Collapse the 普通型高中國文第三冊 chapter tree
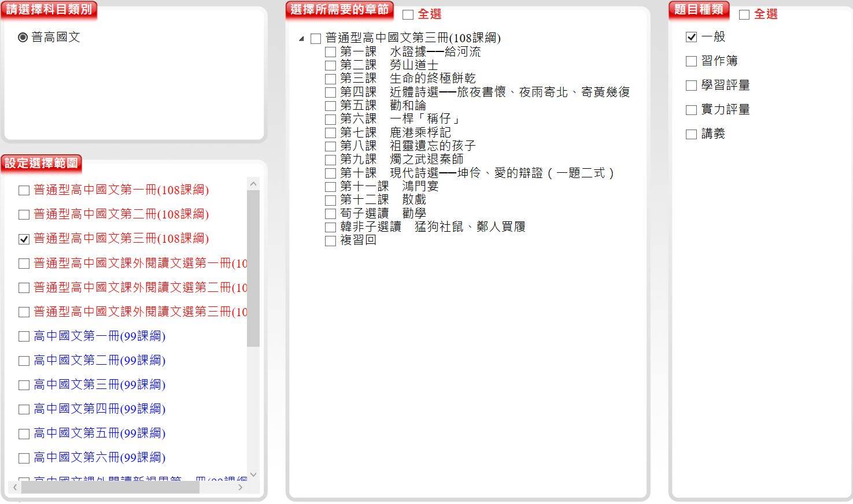853x504 pixels. point(301,39)
